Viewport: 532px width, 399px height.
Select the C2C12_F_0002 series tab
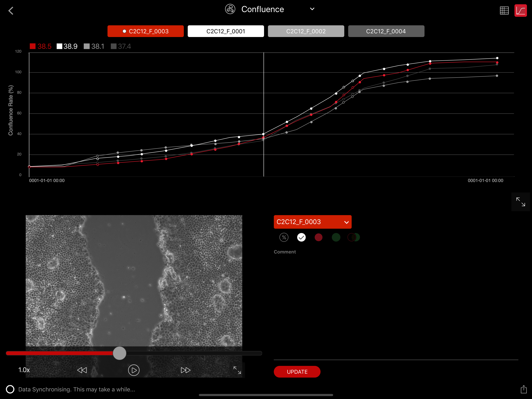click(x=306, y=31)
